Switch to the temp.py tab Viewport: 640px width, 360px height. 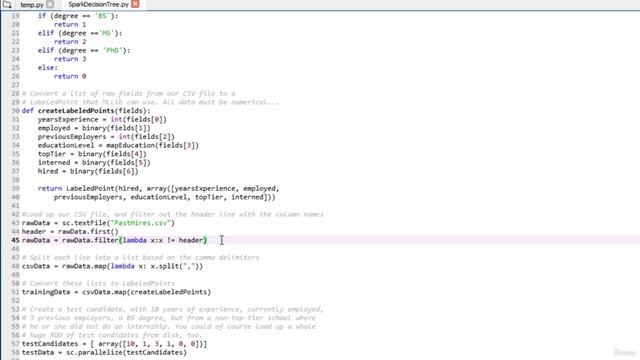32,5
